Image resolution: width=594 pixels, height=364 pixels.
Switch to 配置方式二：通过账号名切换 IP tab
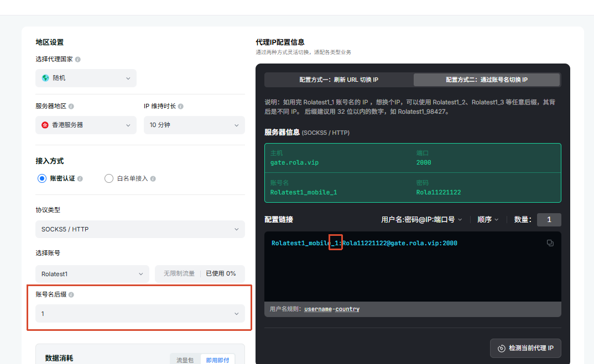[487, 80]
